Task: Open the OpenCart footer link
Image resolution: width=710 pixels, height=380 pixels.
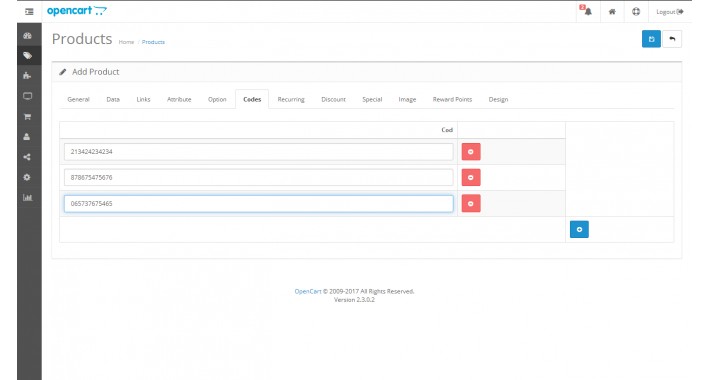Action: click(308, 291)
